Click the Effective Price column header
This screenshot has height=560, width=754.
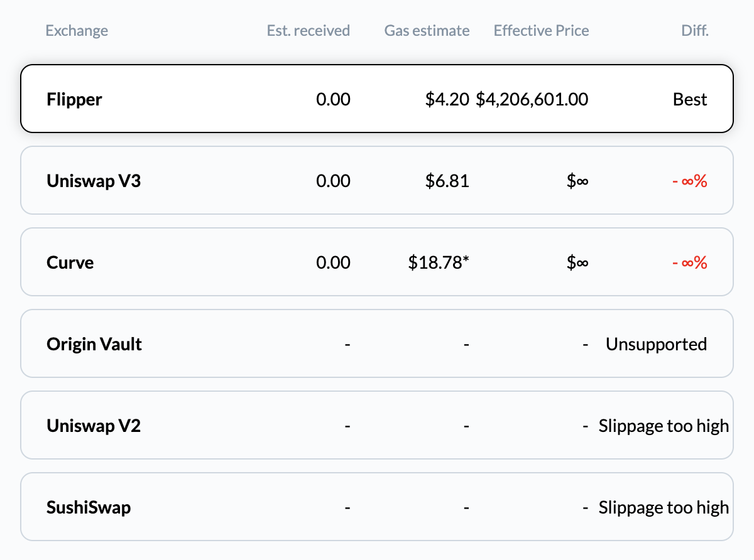(541, 30)
